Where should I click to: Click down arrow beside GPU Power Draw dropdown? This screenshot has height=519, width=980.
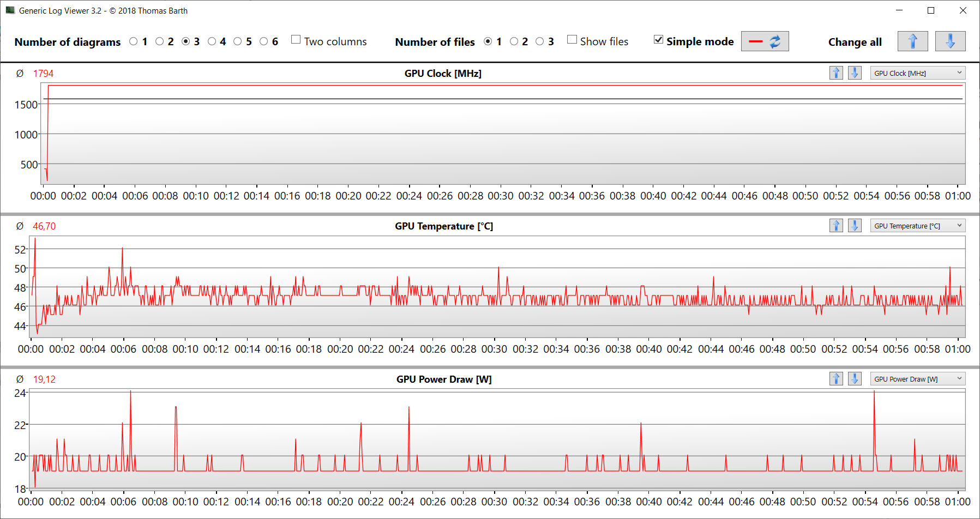tap(855, 379)
